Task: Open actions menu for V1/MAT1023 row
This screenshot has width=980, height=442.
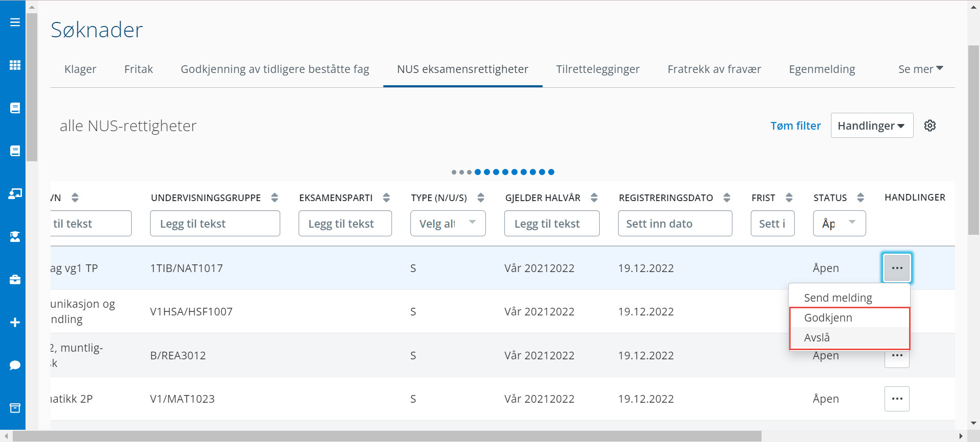Action: coord(897,399)
